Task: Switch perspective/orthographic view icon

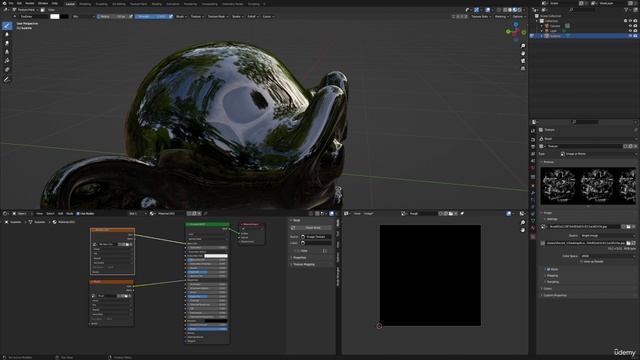Action: click(x=523, y=69)
